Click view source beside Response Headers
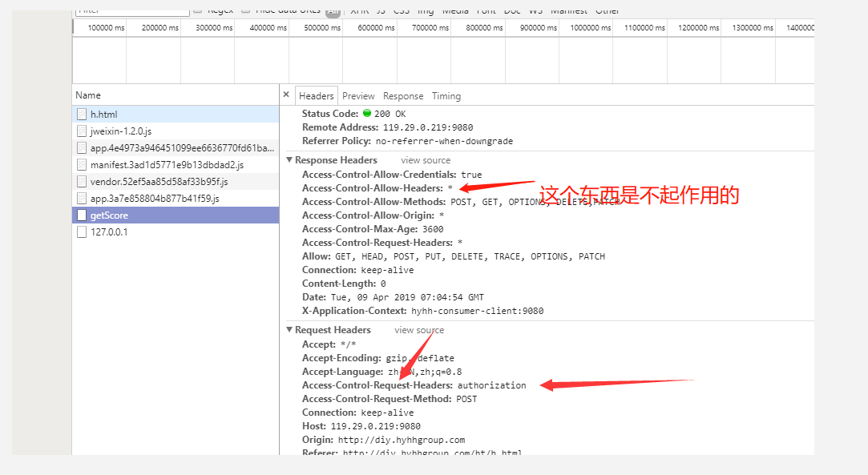 coord(426,160)
